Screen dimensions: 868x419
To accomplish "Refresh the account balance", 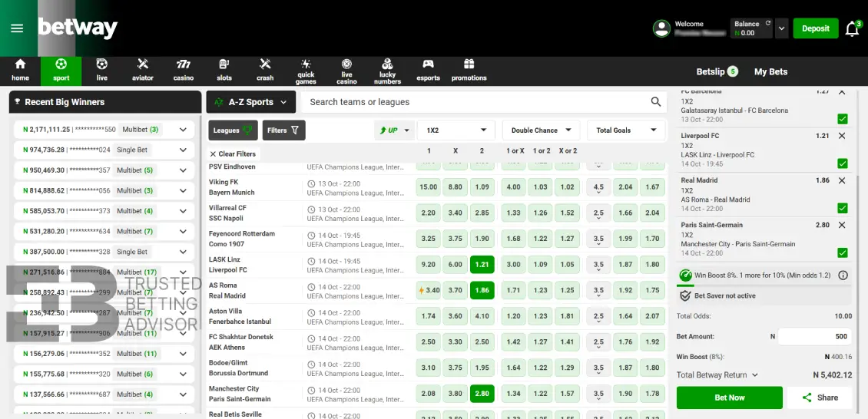I will click(768, 23).
